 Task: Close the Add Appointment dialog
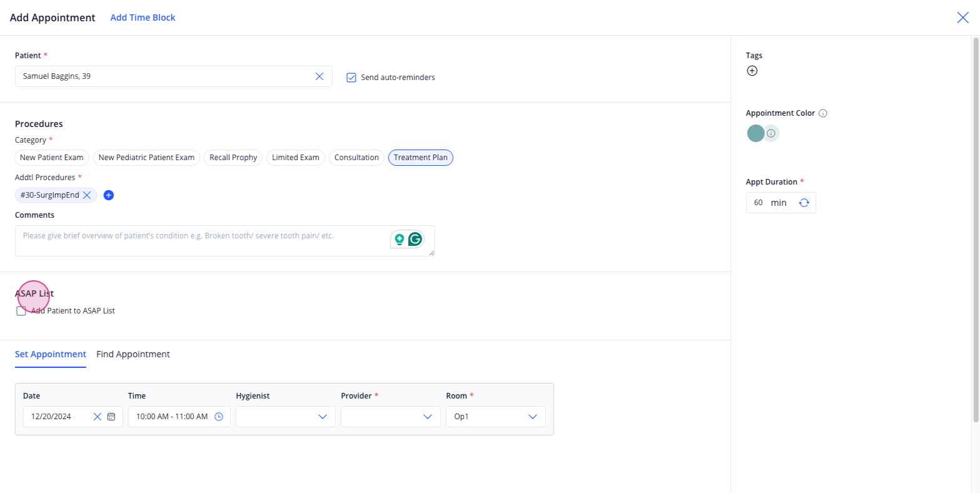(962, 18)
